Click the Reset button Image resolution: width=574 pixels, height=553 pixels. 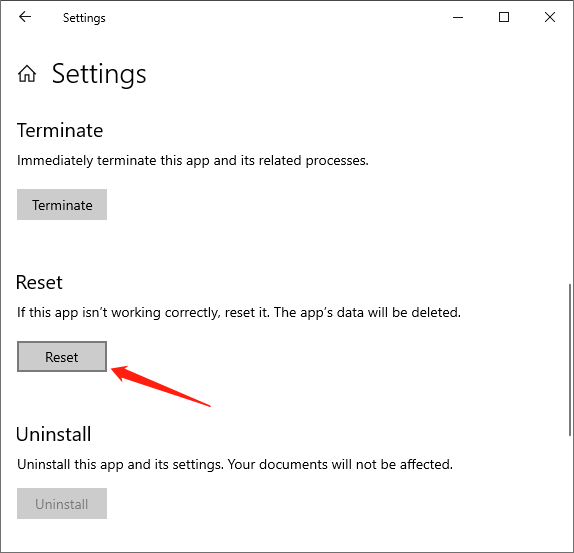coord(62,356)
